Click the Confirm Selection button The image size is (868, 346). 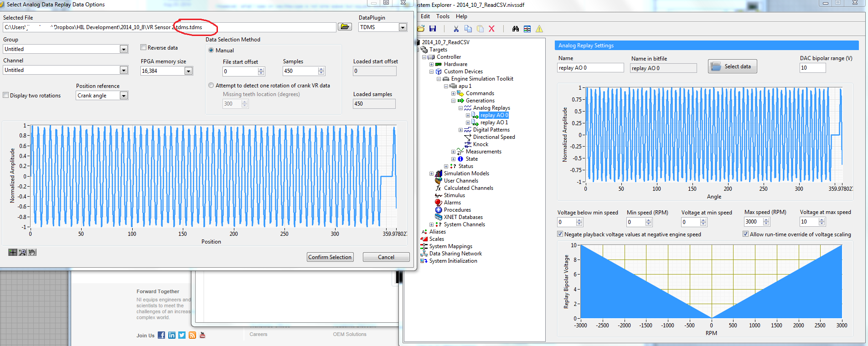click(x=330, y=257)
